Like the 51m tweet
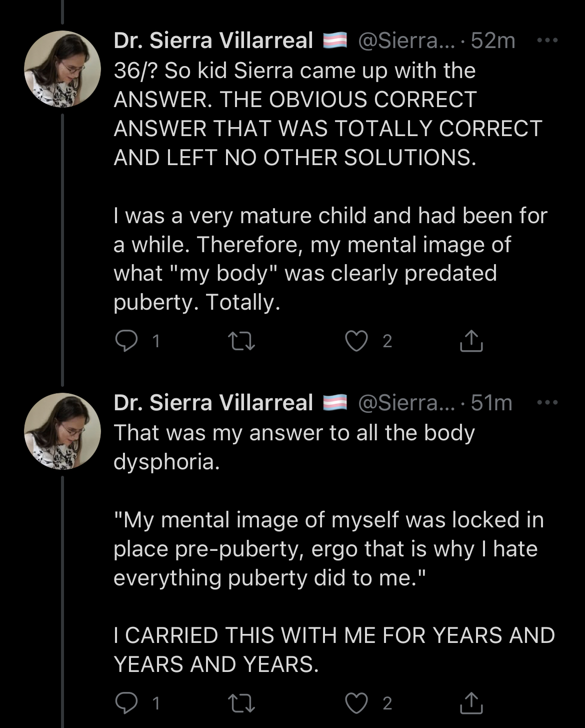This screenshot has height=728, width=585. click(356, 703)
